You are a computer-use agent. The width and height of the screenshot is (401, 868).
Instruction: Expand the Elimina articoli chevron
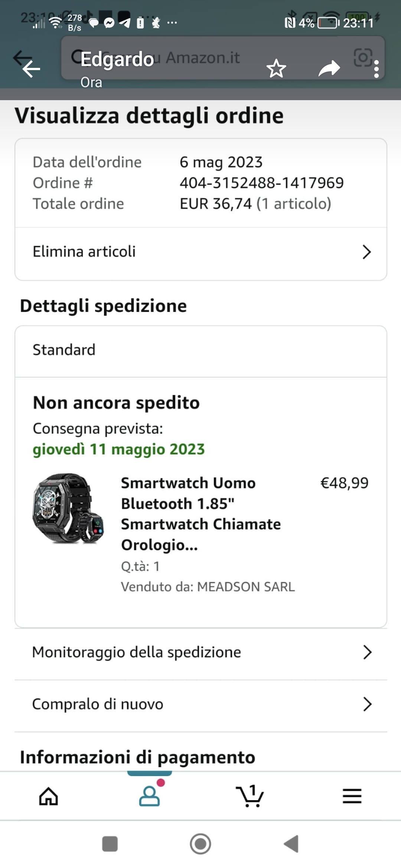366,252
